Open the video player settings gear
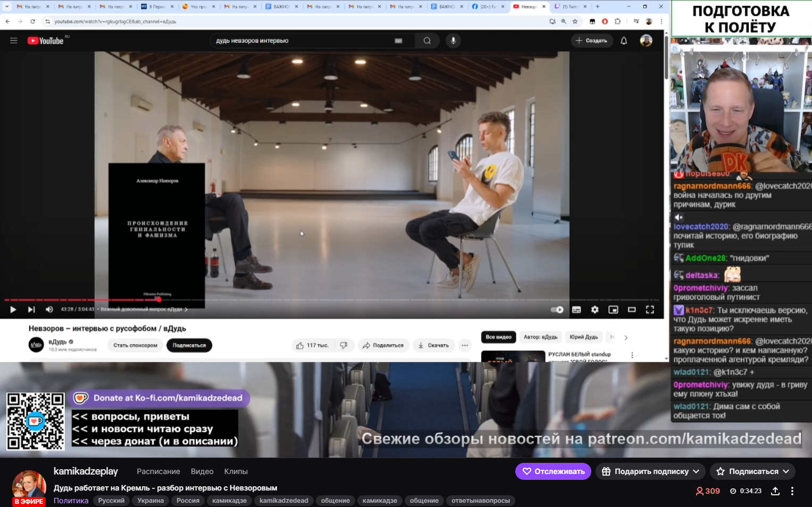This screenshot has width=812, height=507. click(595, 309)
